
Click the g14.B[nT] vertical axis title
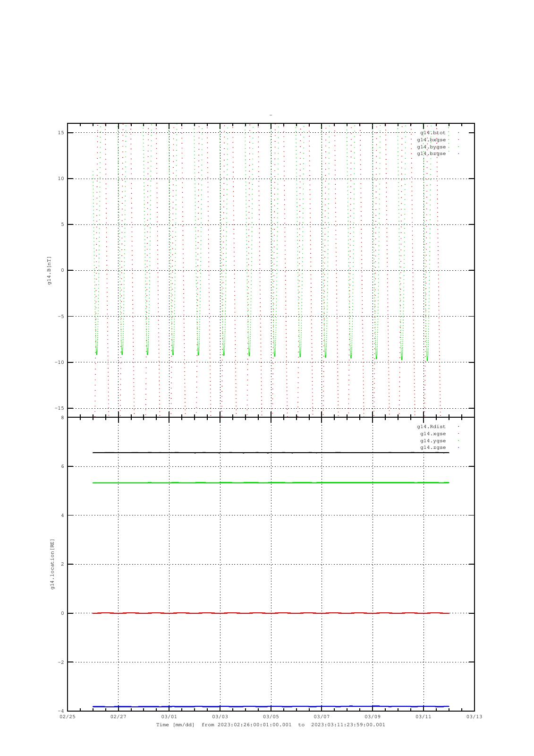(49, 270)
